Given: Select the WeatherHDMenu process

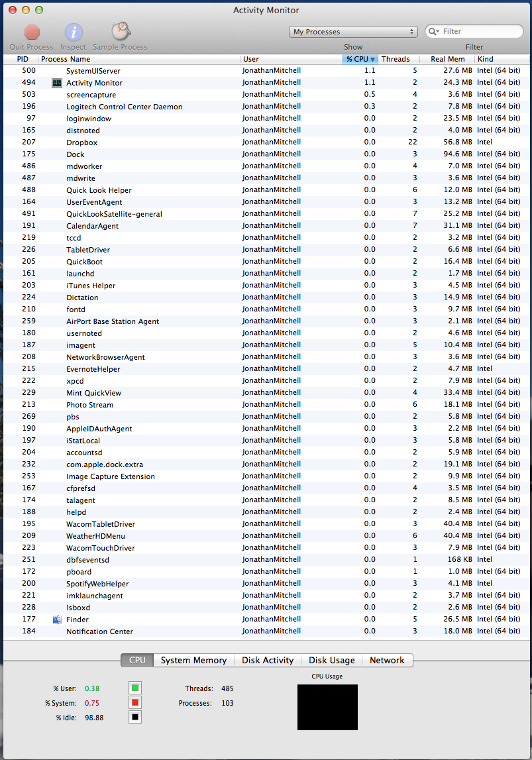Looking at the screenshot, I should pyautogui.click(x=266, y=536).
